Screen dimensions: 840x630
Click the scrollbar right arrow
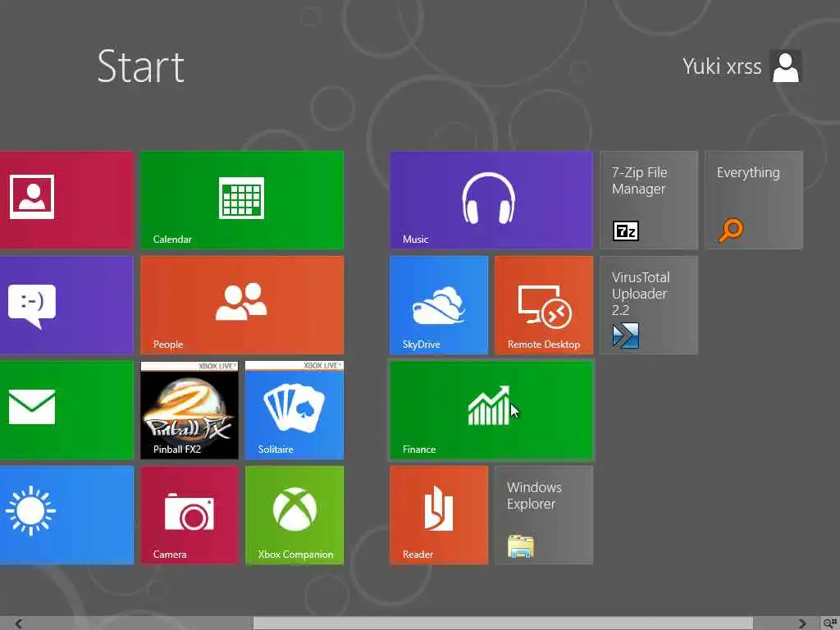[802, 623]
